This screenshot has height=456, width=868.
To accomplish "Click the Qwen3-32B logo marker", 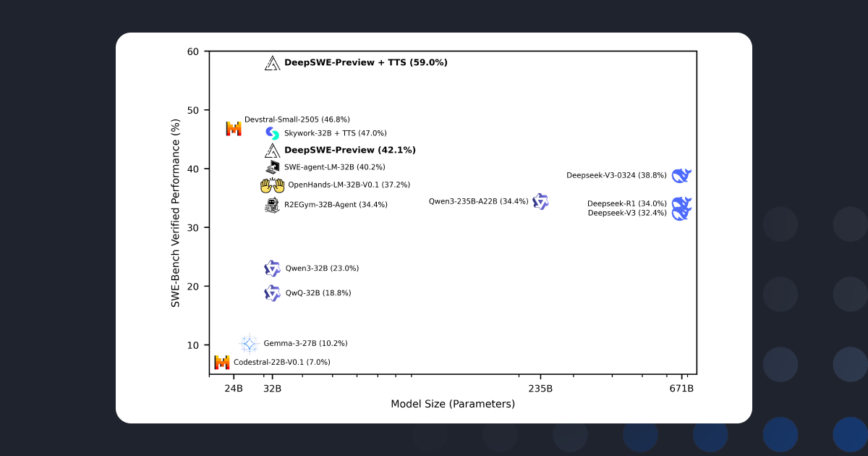I will 272,269.
